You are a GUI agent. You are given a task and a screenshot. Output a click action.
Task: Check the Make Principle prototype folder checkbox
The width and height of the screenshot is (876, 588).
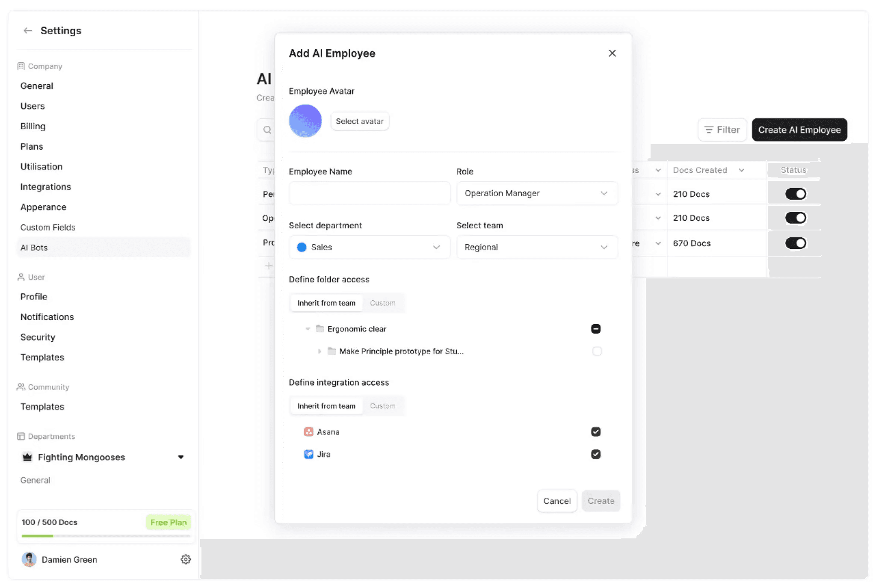[x=597, y=351]
